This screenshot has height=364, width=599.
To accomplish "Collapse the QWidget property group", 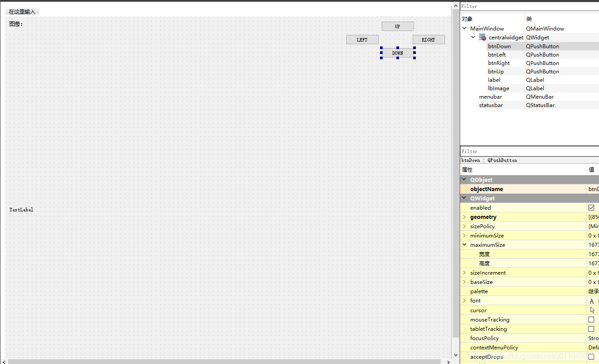I will [464, 198].
